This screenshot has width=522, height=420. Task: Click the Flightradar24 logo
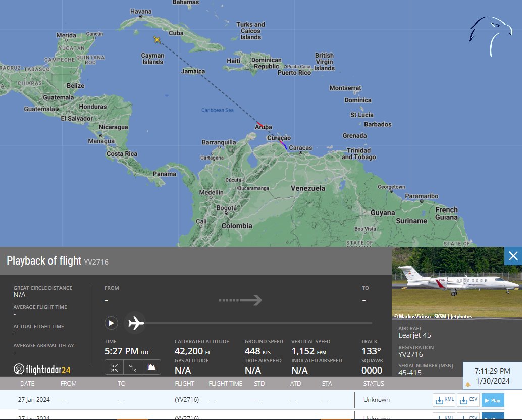[x=42, y=369]
